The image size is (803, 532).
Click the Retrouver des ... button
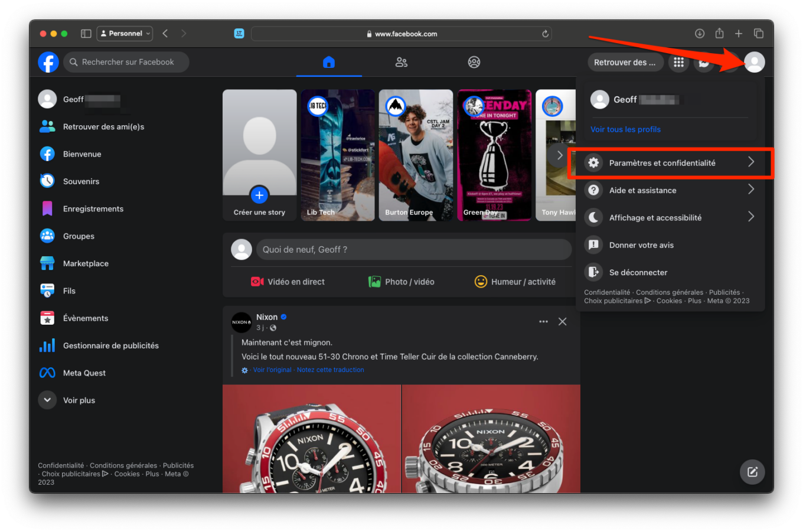pos(625,62)
